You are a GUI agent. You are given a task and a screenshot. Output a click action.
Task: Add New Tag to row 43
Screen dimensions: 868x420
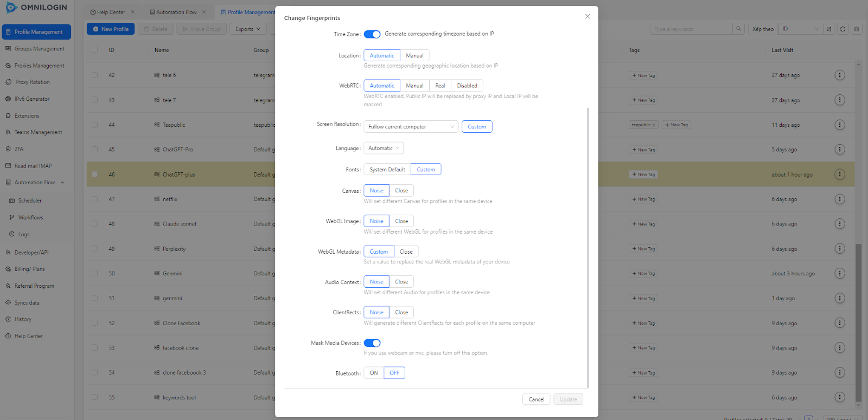[x=643, y=100]
